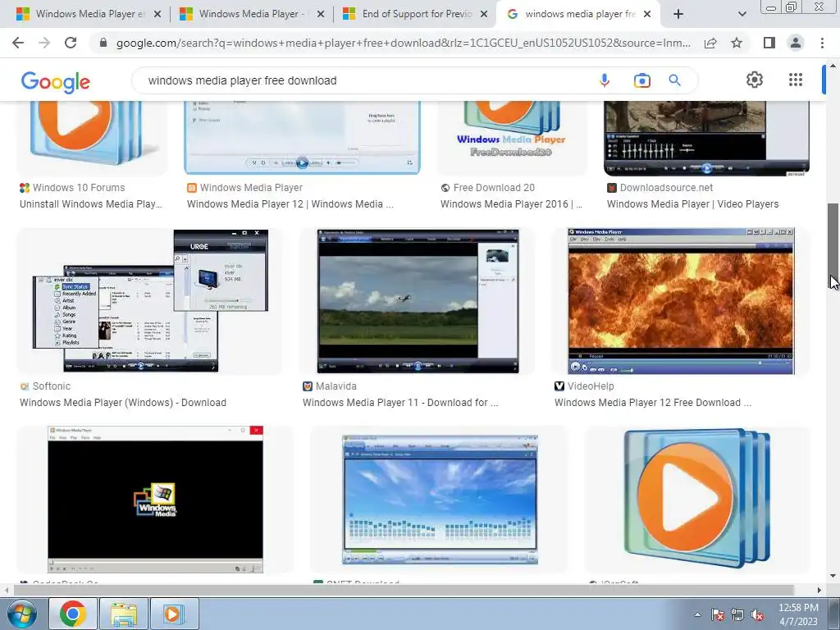
Task: Open Windows Media Player 12 result link
Action: tap(290, 204)
